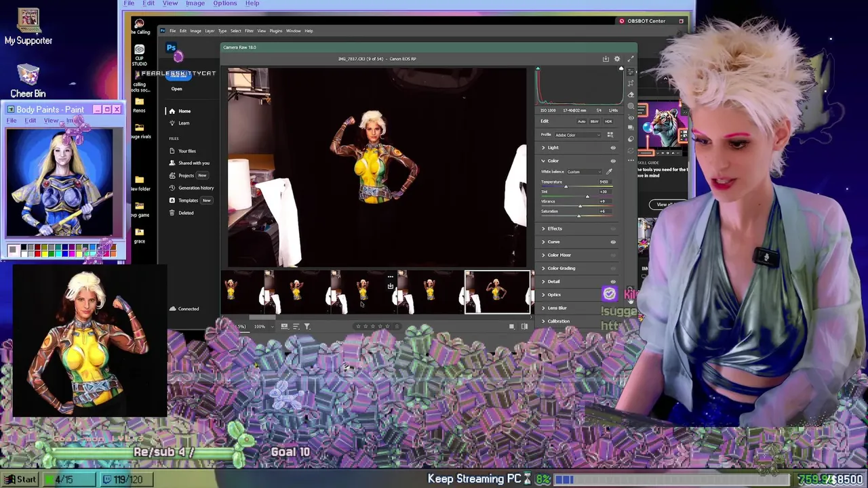Adjust the Temperature slider handle

(566, 186)
